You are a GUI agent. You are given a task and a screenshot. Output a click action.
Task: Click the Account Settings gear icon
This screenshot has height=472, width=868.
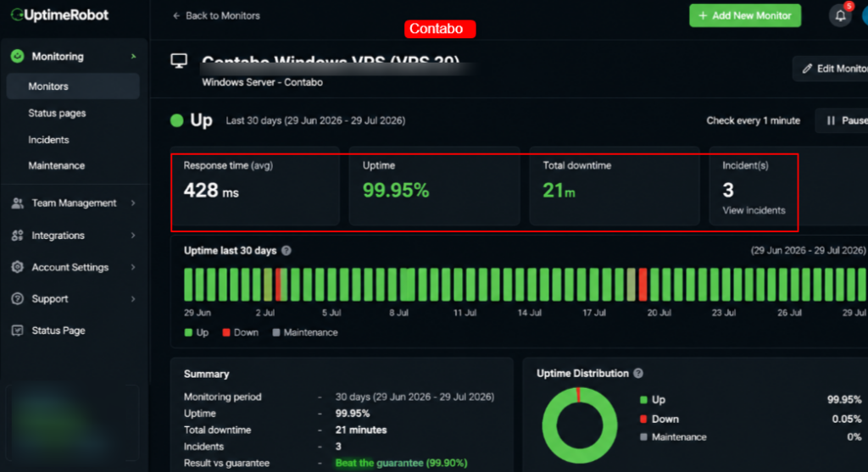tap(18, 267)
